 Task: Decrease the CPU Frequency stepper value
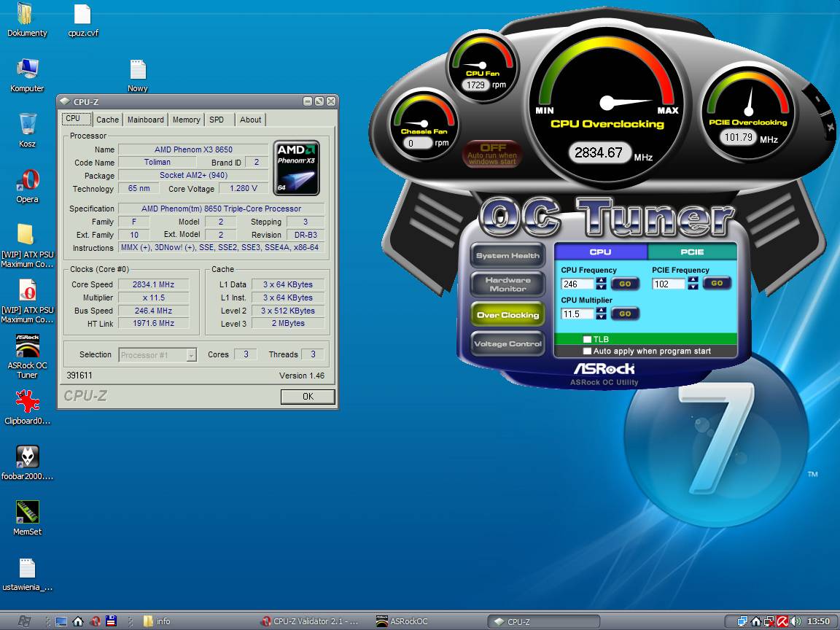[x=601, y=287]
